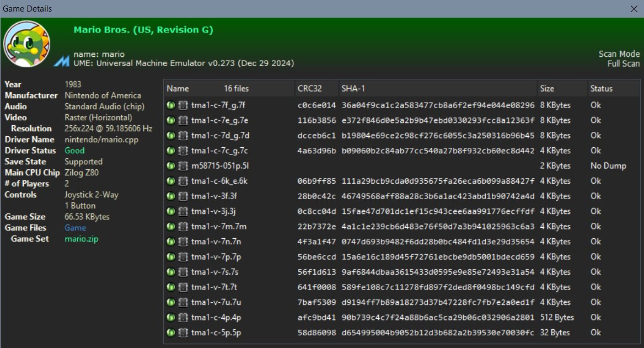Click the 16 files count label
The width and height of the screenshot is (644, 348).
236,88
